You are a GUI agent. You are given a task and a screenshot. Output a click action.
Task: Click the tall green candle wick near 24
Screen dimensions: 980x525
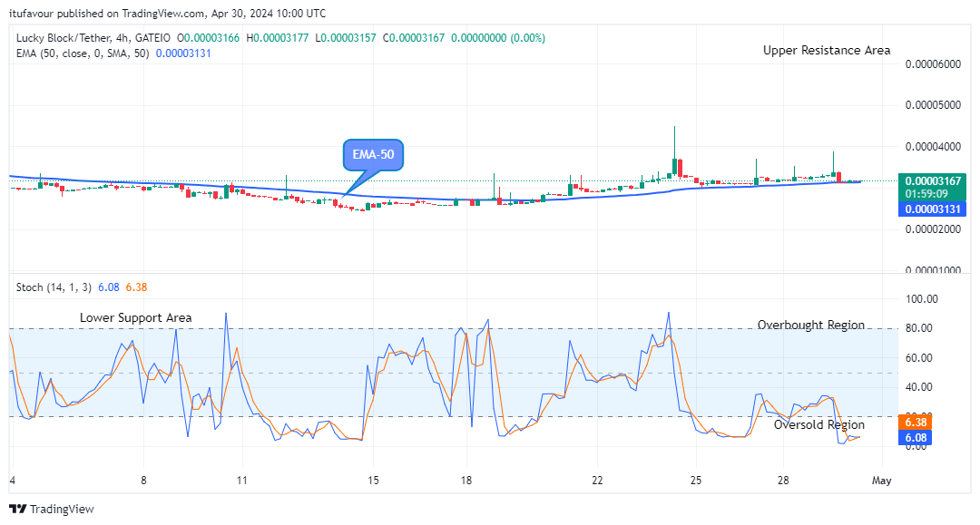[x=674, y=142]
